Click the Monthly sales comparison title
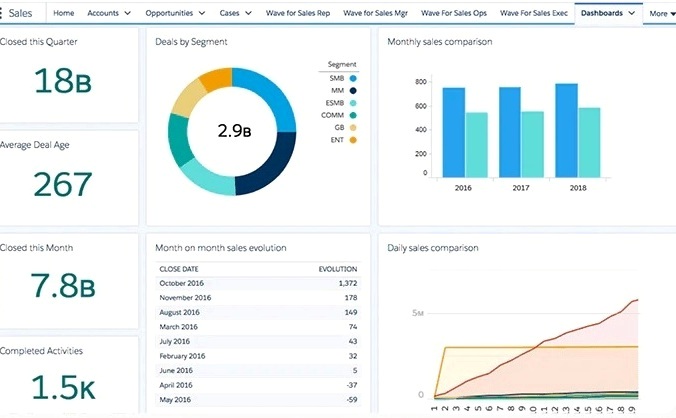This screenshot has height=418, width=676. pyautogui.click(x=439, y=42)
